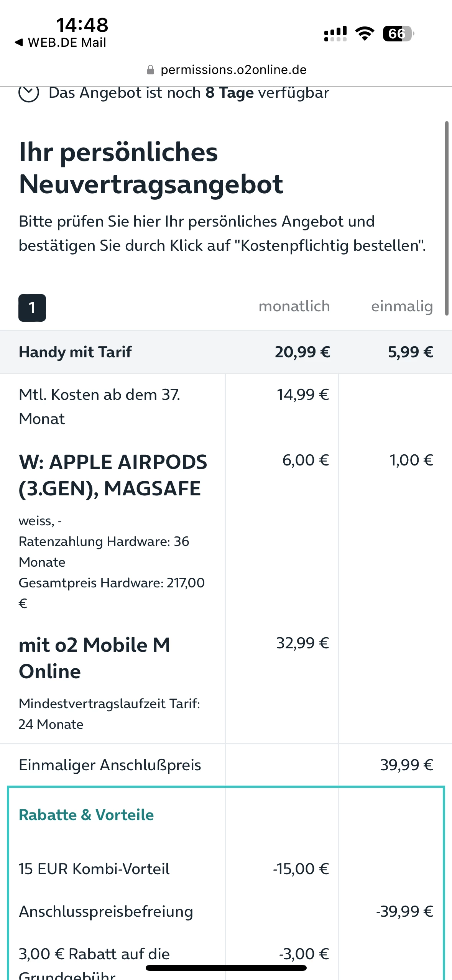Tap the Handy mit Tarif row
This screenshot has height=980, width=452.
76,352
